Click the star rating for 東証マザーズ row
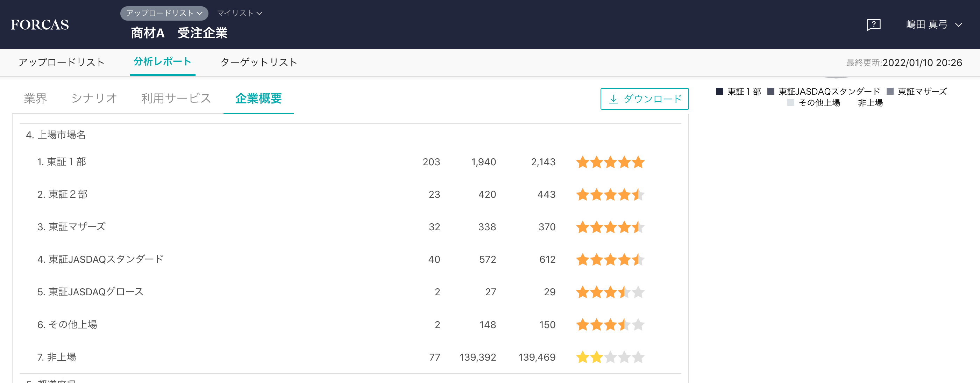 [610, 227]
